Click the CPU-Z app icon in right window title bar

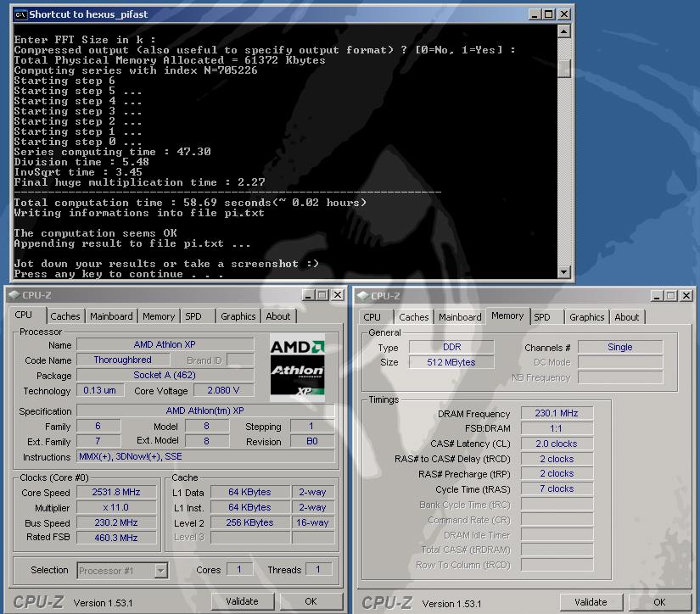[x=363, y=296]
